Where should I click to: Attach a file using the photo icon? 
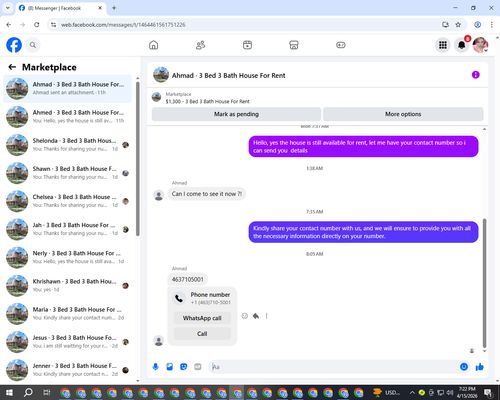[170, 367]
